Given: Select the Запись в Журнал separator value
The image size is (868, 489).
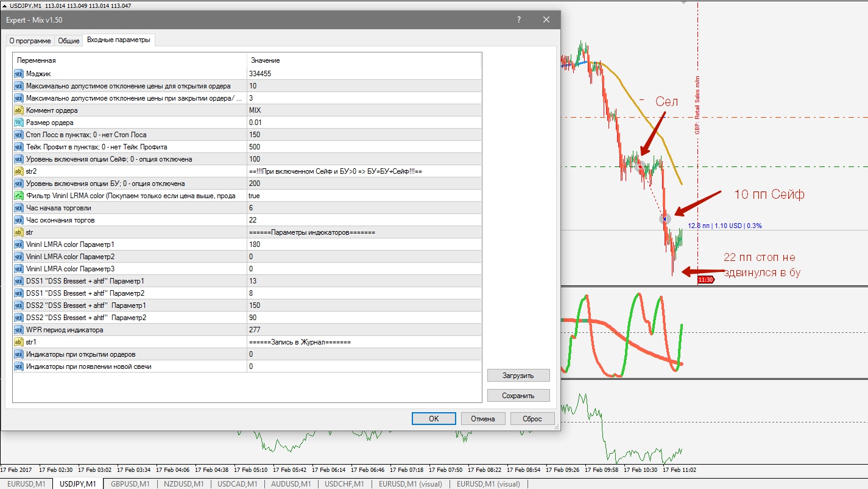Looking at the screenshot, I should pyautogui.click(x=364, y=342).
